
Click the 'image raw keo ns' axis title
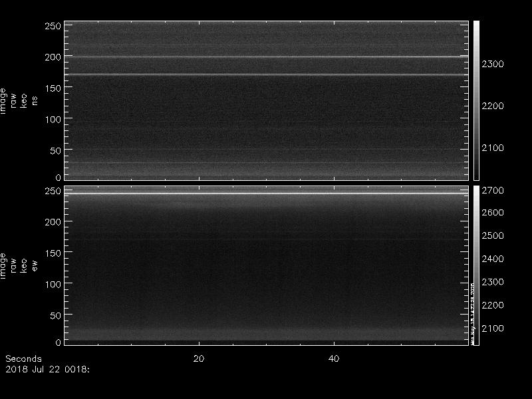coord(19,101)
